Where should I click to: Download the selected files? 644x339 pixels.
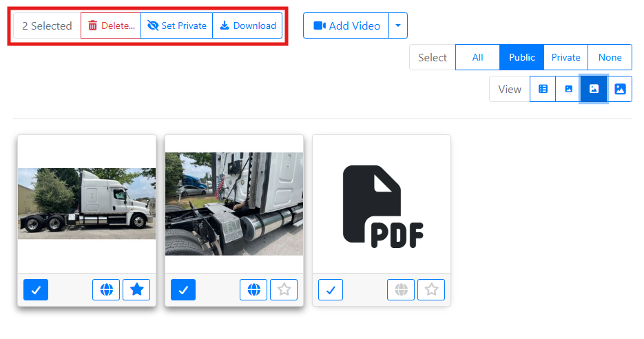tap(247, 25)
